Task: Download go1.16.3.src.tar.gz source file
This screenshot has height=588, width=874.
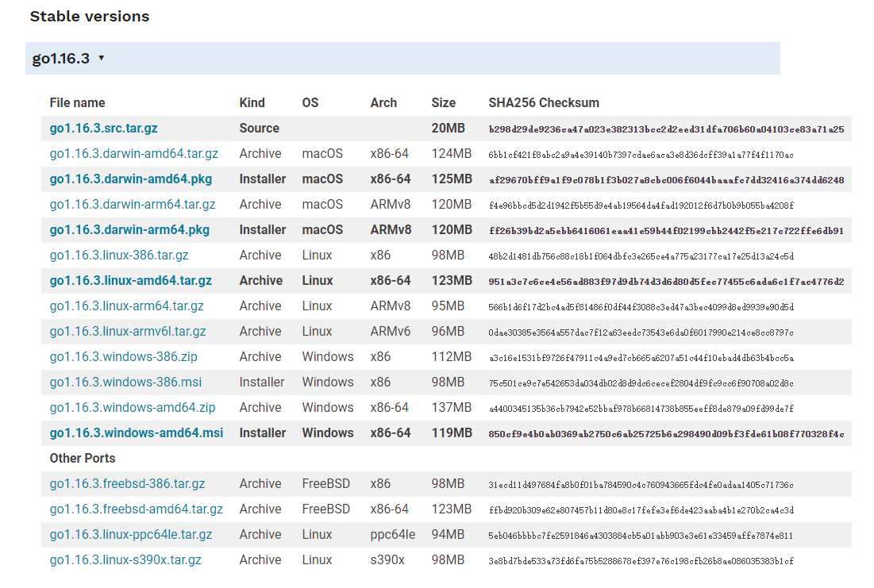Action: click(104, 129)
